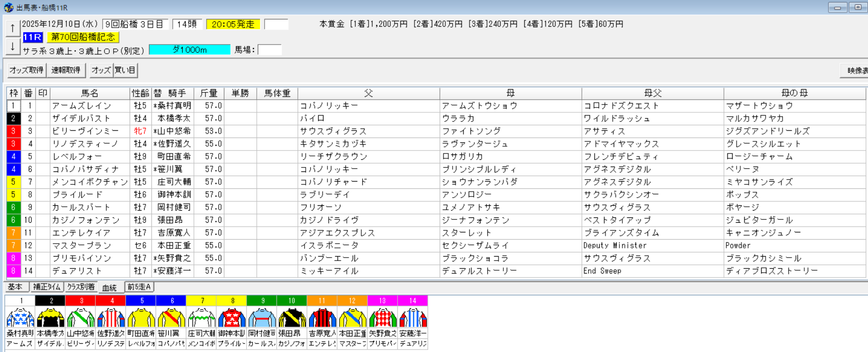Select the row for horse カジノフォンテン
Image resolution: width=868 pixels, height=352 pixels.
(86, 220)
